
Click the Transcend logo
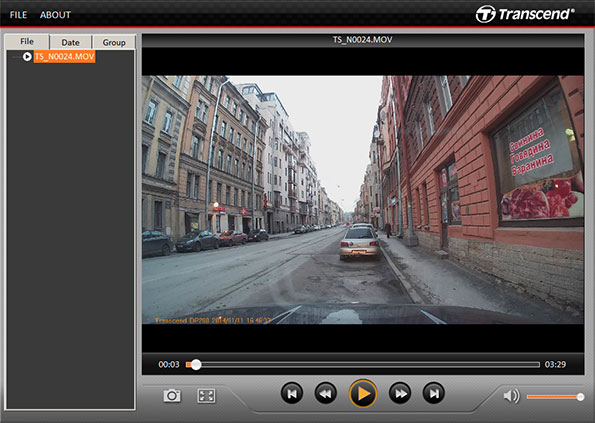(525, 14)
